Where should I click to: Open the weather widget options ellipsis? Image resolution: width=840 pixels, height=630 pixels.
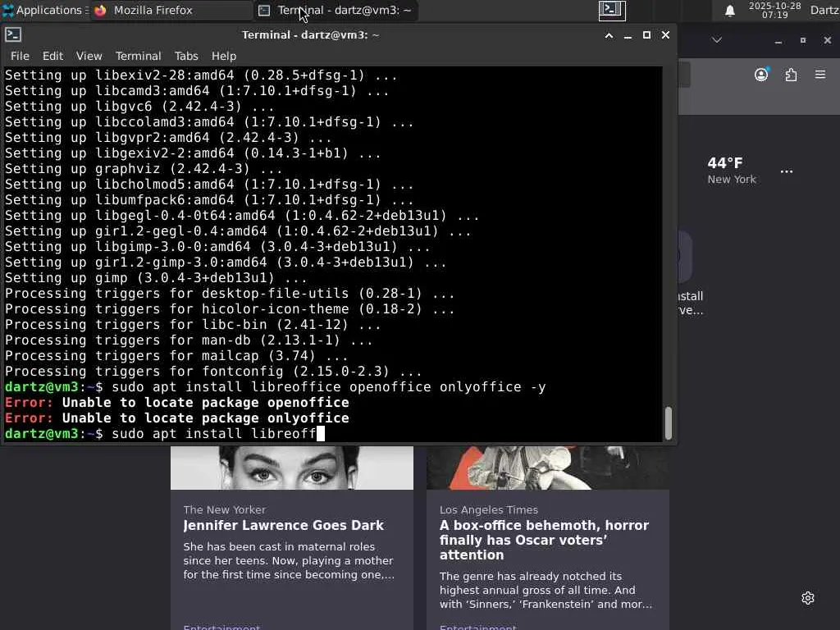click(787, 171)
